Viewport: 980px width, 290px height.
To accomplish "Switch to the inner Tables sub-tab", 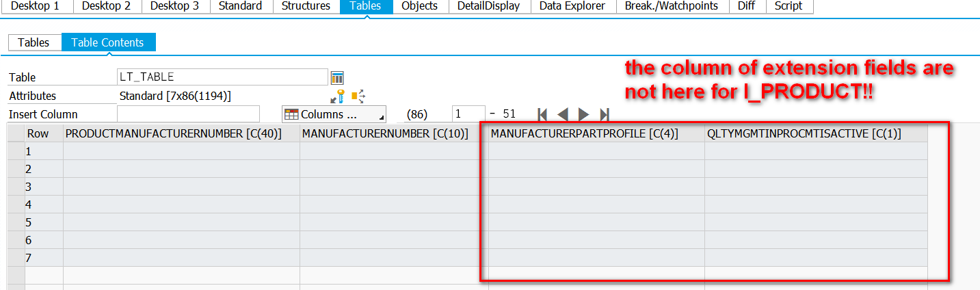I will point(34,42).
